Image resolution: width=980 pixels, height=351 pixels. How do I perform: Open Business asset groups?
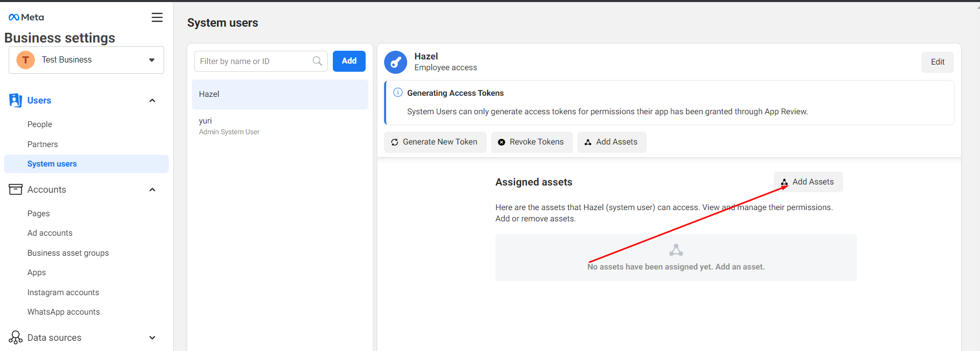[68, 253]
